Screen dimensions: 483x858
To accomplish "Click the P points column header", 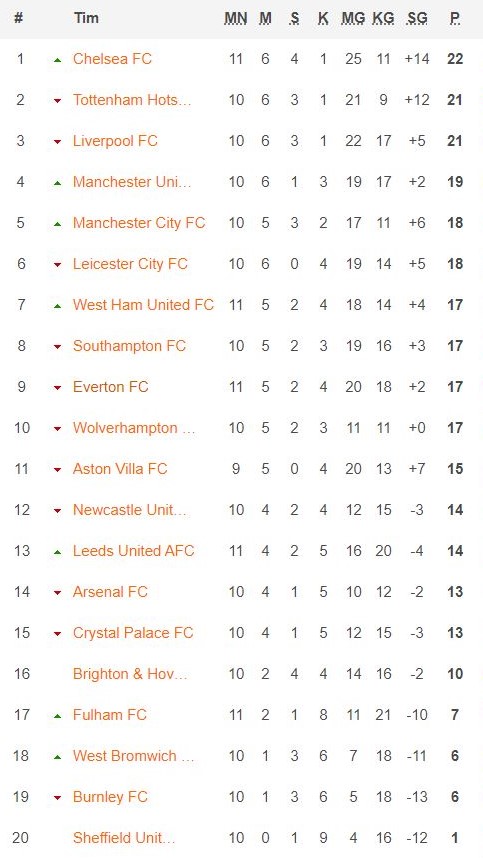I will pos(455,18).
